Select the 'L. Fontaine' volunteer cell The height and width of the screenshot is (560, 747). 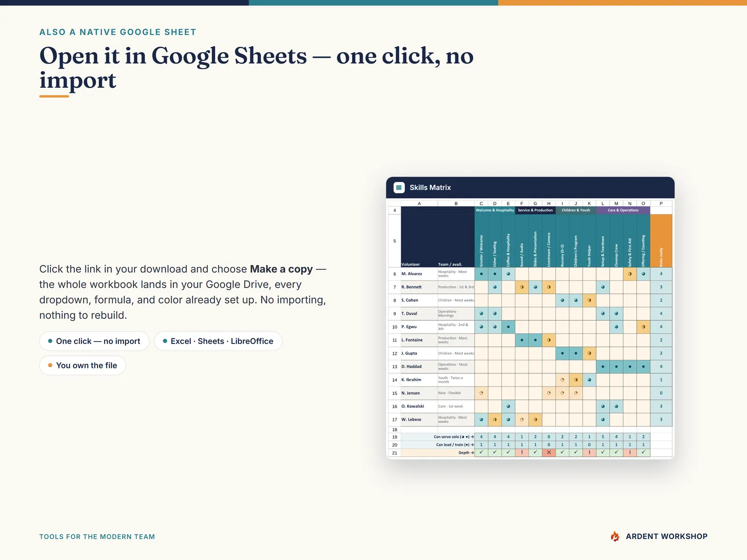[x=419, y=340]
